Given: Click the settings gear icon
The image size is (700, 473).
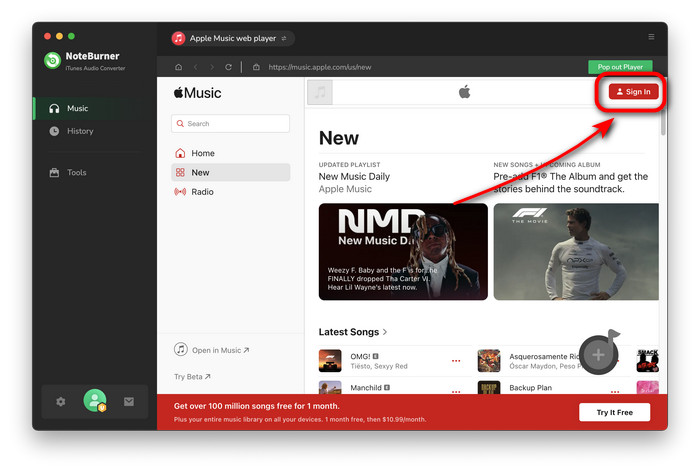Looking at the screenshot, I should pyautogui.click(x=61, y=402).
